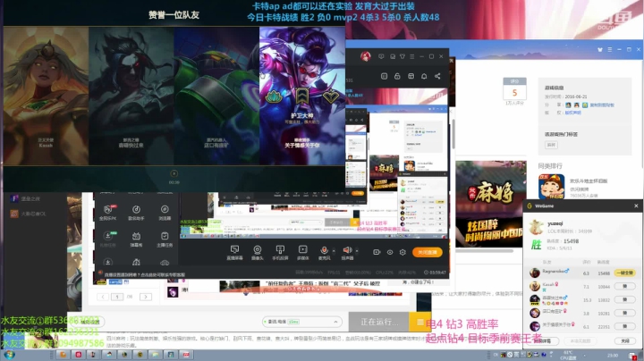Click the timer skip icon below honor cards
This screenshot has width=644, height=361.
[x=174, y=173]
